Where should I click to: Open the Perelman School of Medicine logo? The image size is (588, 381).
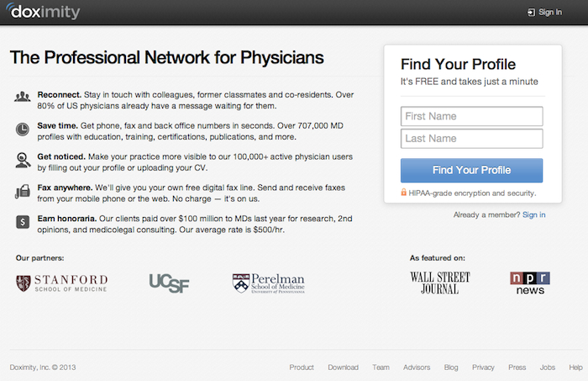click(269, 283)
